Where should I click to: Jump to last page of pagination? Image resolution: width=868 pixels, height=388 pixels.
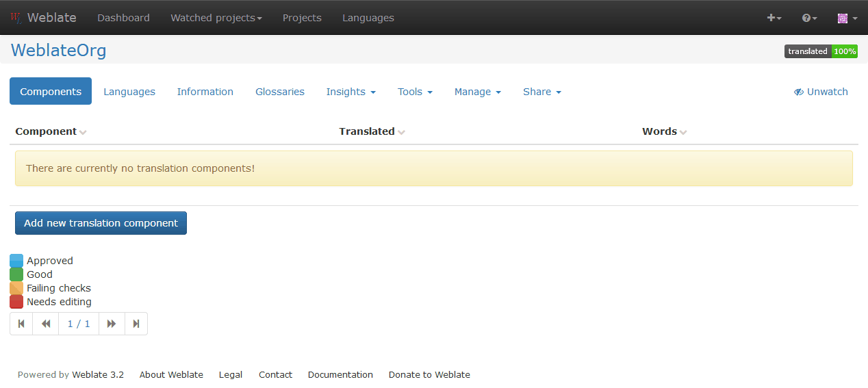click(x=136, y=324)
